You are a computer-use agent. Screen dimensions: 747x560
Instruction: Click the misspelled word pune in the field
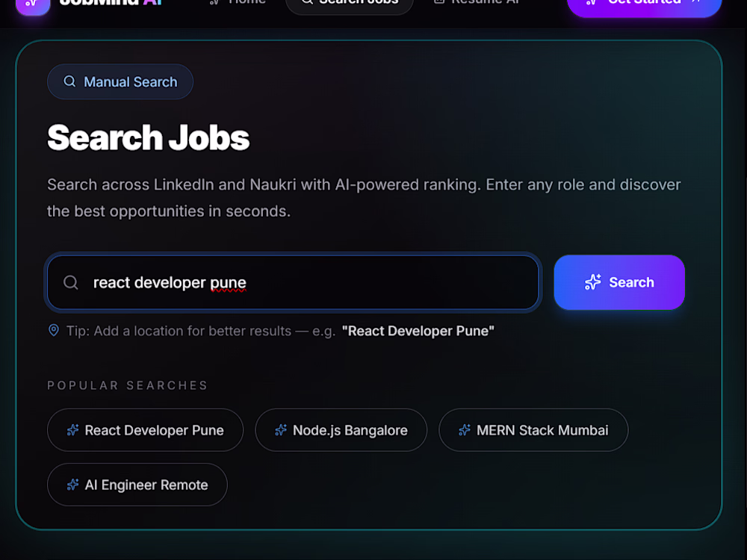[x=228, y=283]
